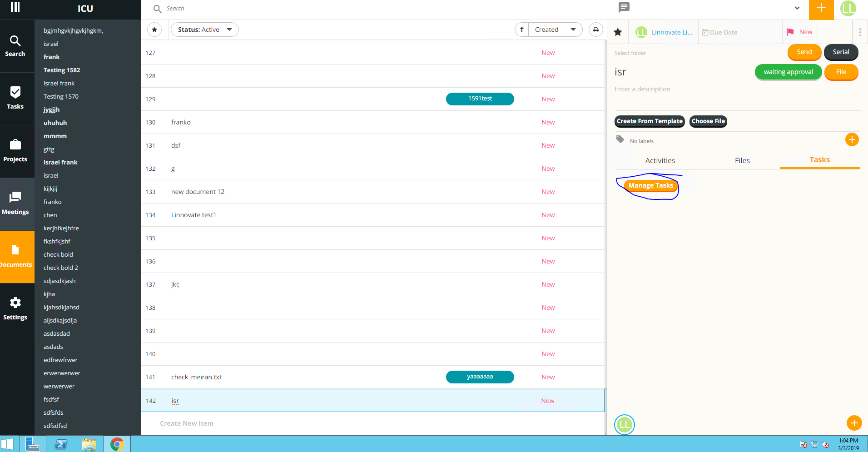Open Projects section in sidebar

(x=15, y=151)
